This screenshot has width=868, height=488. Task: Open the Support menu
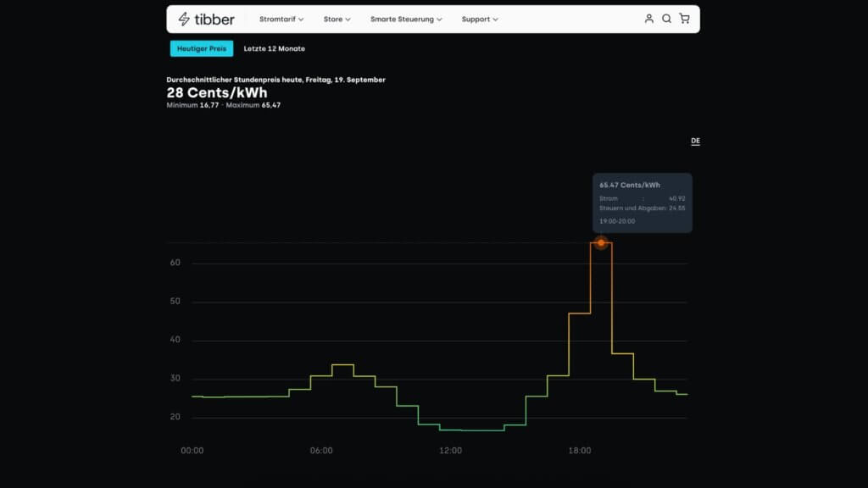480,19
